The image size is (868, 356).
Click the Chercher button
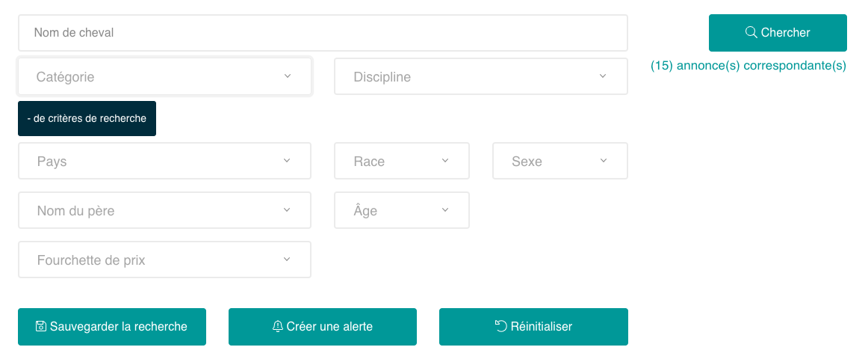pos(778,33)
